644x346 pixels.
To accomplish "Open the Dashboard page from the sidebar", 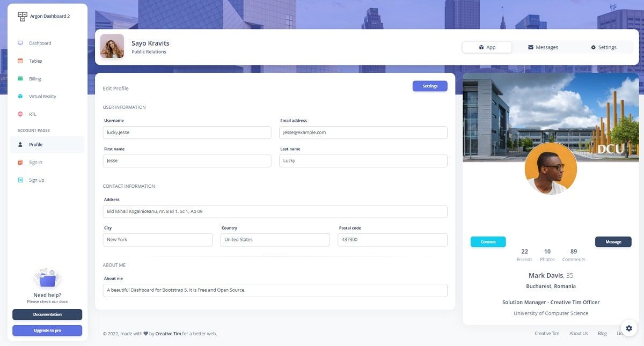I will coord(20,43).
